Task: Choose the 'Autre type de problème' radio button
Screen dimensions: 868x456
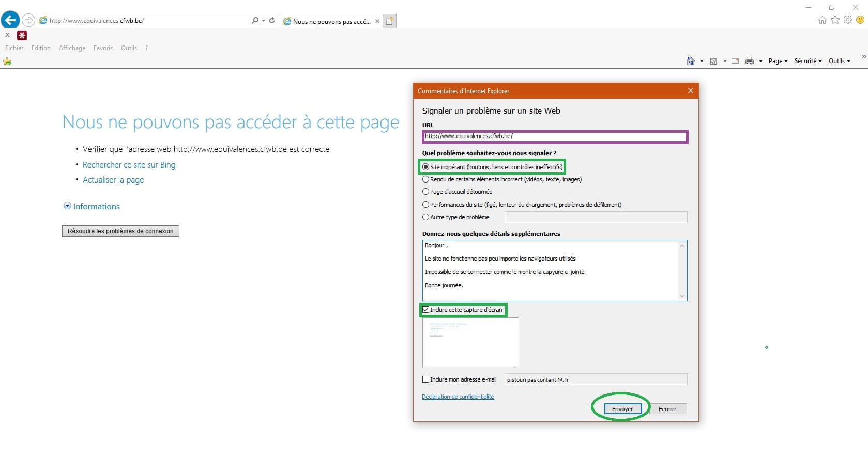Action: coord(426,217)
